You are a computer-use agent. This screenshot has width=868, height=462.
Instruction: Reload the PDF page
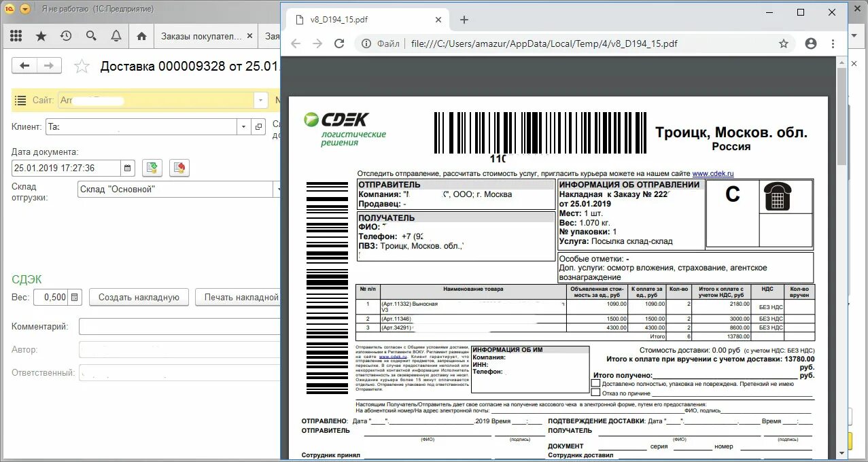point(339,43)
